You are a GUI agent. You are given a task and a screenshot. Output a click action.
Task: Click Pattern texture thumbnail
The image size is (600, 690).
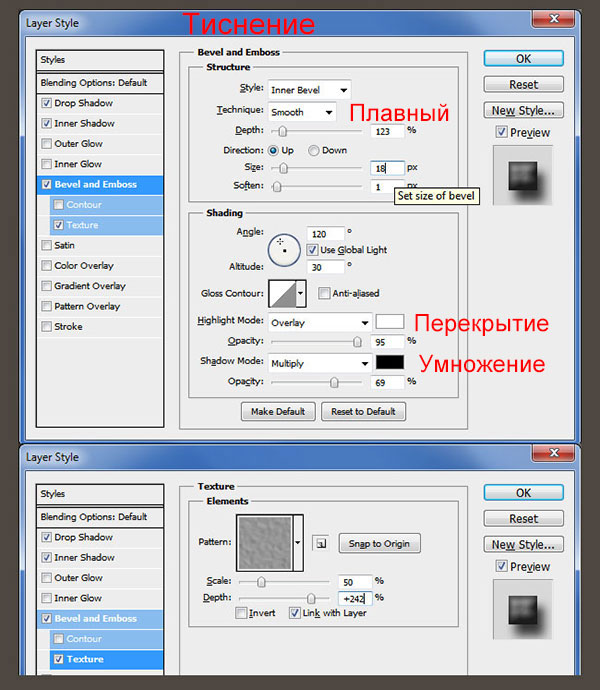tap(265, 543)
